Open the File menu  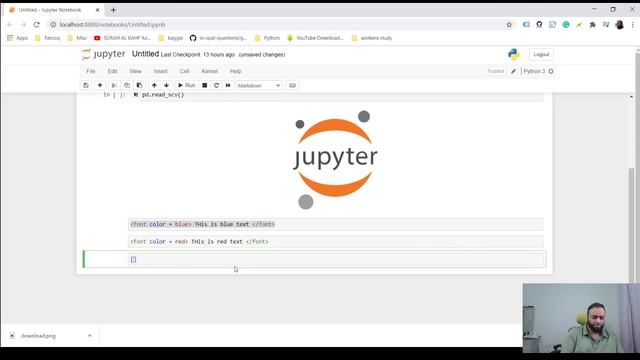click(91, 71)
